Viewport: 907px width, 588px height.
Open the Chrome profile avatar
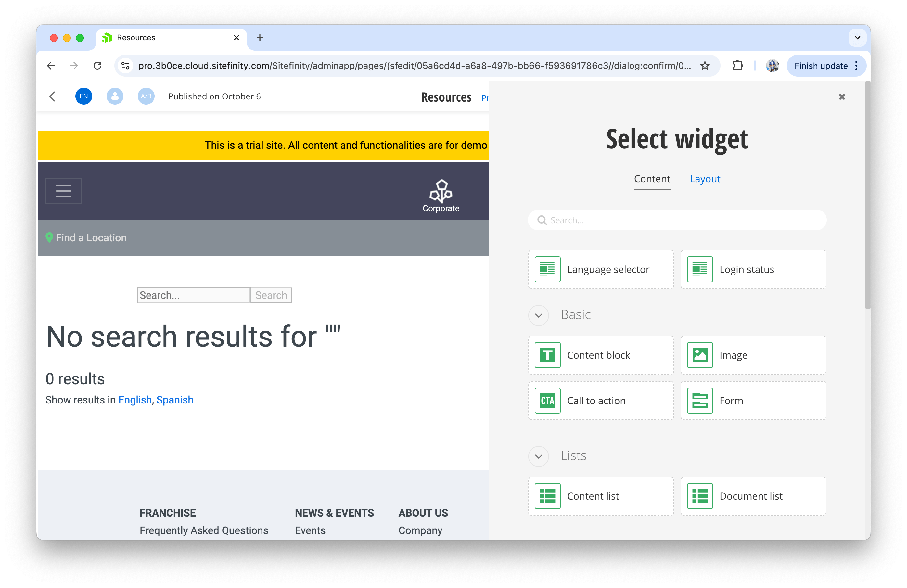(x=772, y=66)
